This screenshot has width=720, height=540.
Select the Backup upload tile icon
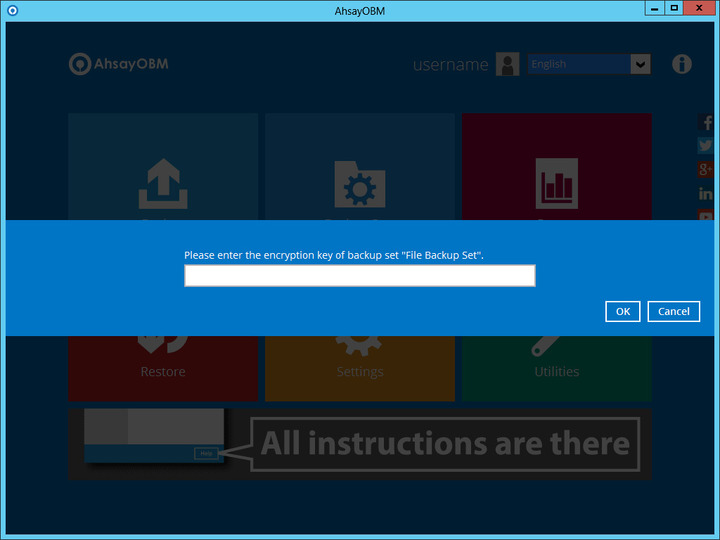tap(162, 183)
